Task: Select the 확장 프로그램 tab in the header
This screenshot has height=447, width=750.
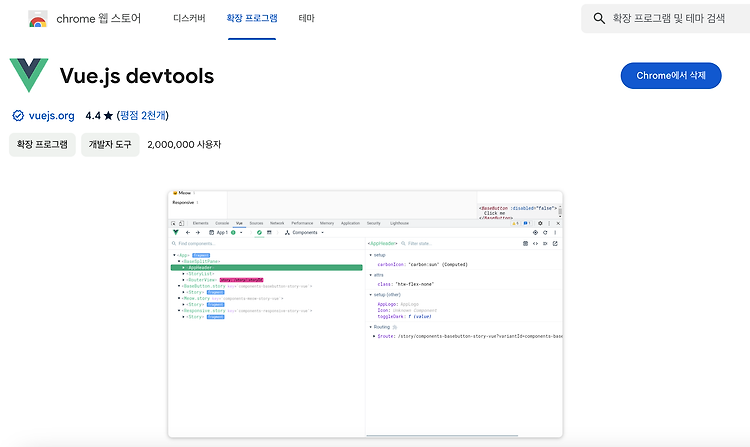Action: (252, 18)
